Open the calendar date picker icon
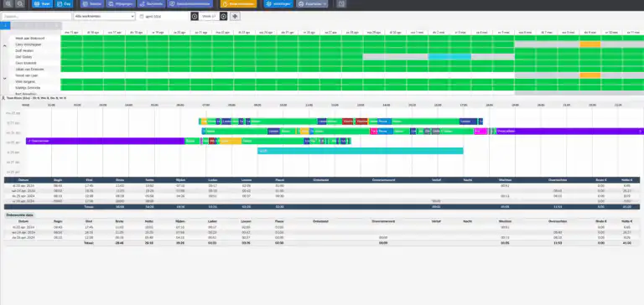Viewport: 644px width, 305px height. click(x=142, y=17)
